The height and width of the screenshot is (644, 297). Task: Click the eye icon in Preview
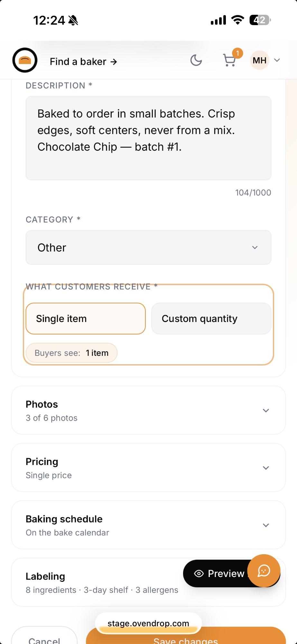coord(199,573)
